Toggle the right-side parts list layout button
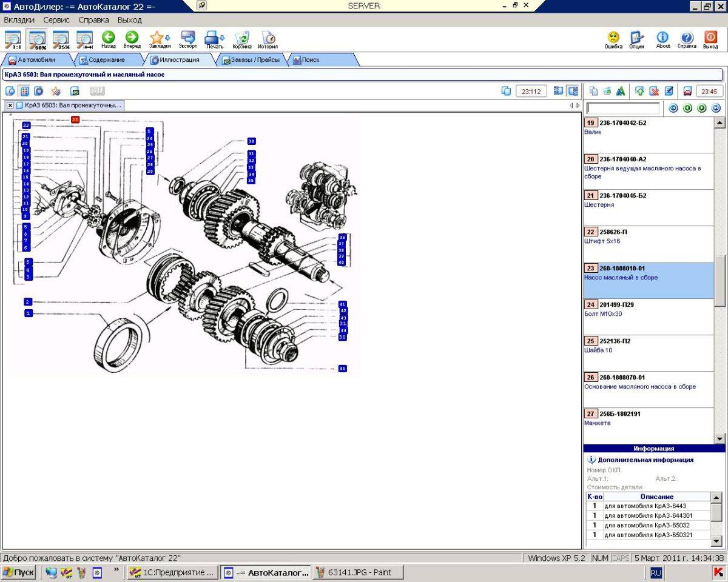The width and height of the screenshot is (728, 582). (573, 91)
